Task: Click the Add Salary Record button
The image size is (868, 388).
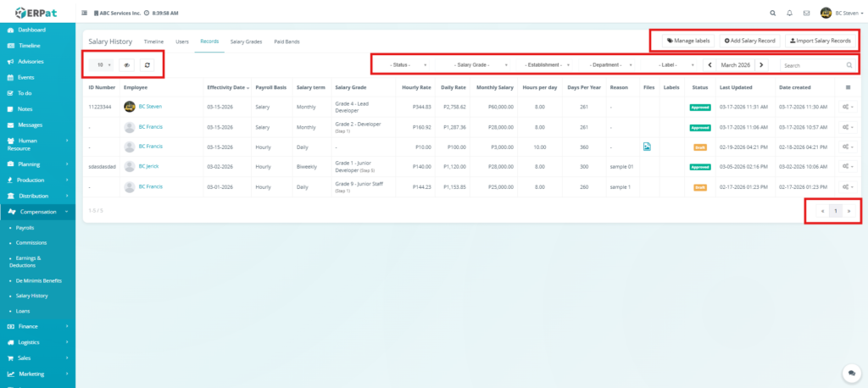Action: pyautogui.click(x=749, y=40)
